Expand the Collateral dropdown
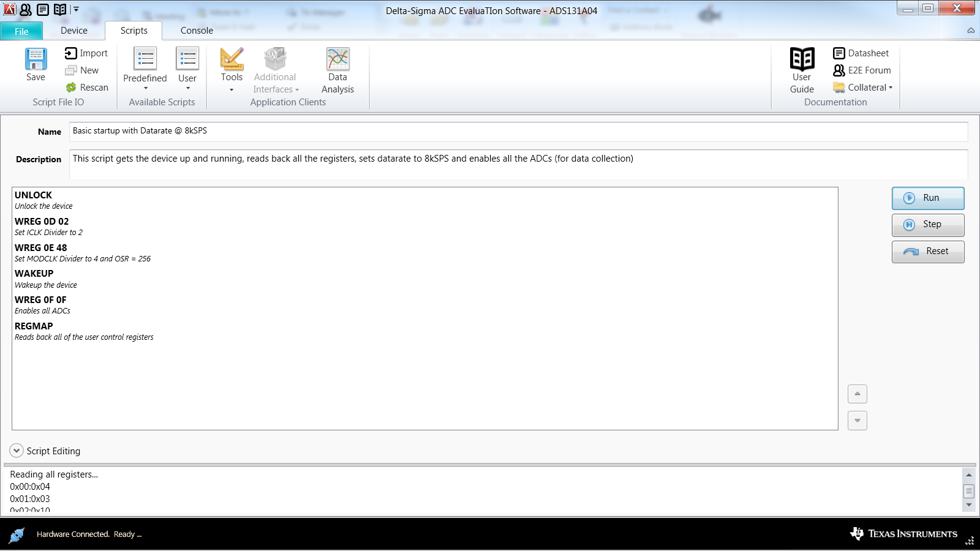The height and width of the screenshot is (551, 980). tap(863, 88)
